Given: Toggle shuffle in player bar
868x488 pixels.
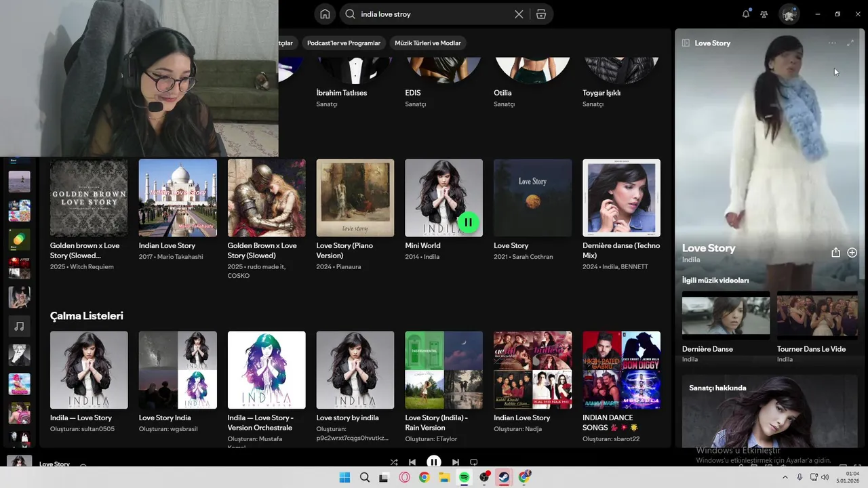Looking at the screenshot, I should pyautogui.click(x=394, y=462).
